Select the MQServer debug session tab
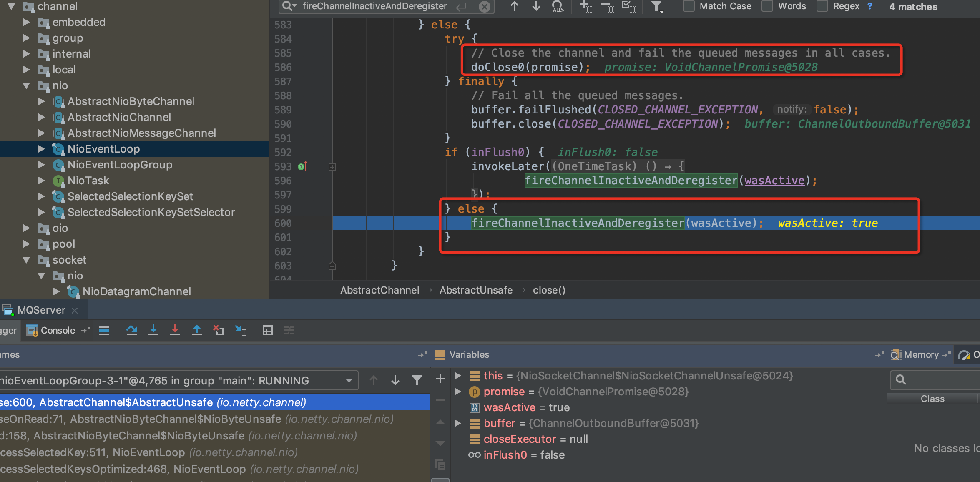 pos(41,310)
